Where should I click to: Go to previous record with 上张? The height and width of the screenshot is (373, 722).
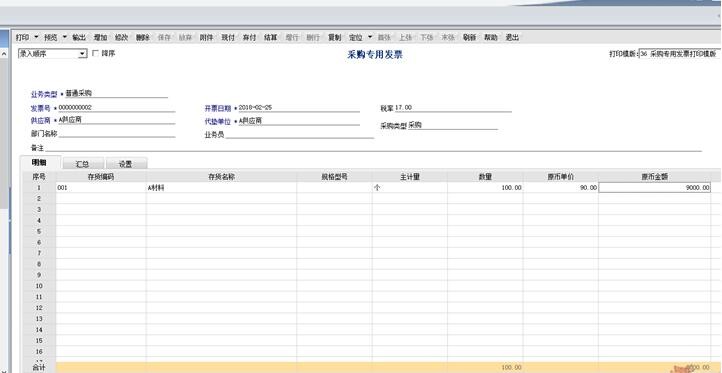click(405, 37)
